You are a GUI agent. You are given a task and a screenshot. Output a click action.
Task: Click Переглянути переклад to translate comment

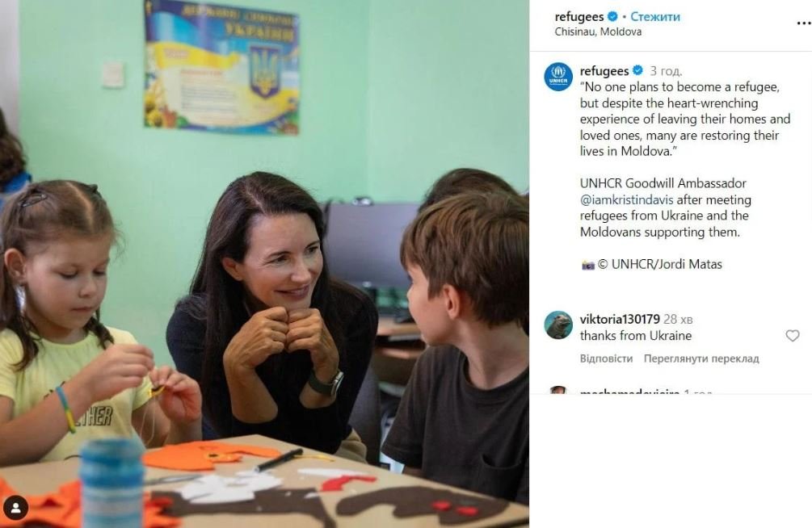(701, 358)
